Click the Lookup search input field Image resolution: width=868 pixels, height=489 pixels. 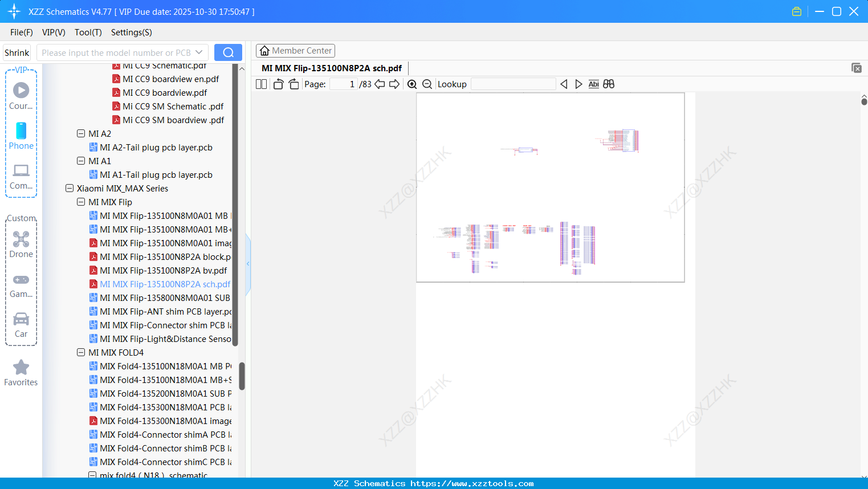point(514,84)
